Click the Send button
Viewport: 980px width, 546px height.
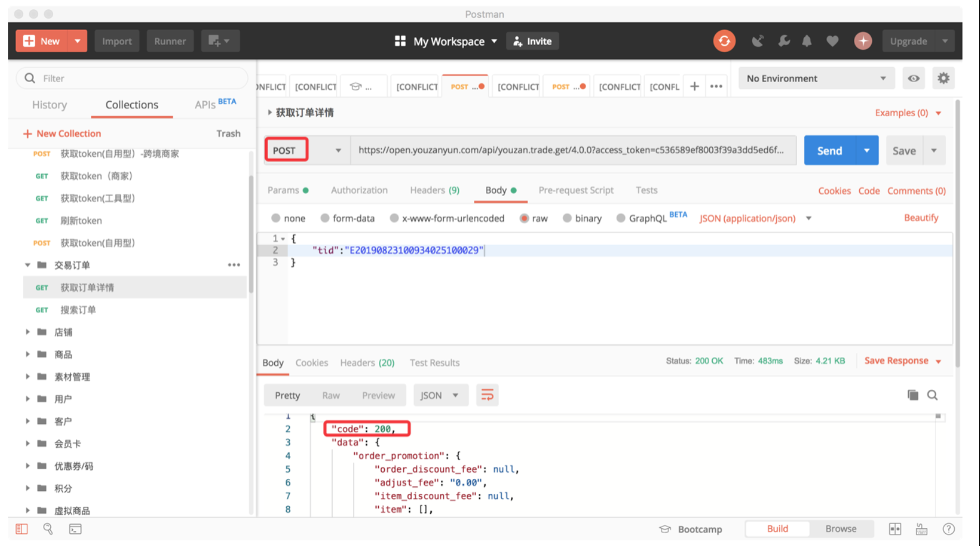coord(830,150)
